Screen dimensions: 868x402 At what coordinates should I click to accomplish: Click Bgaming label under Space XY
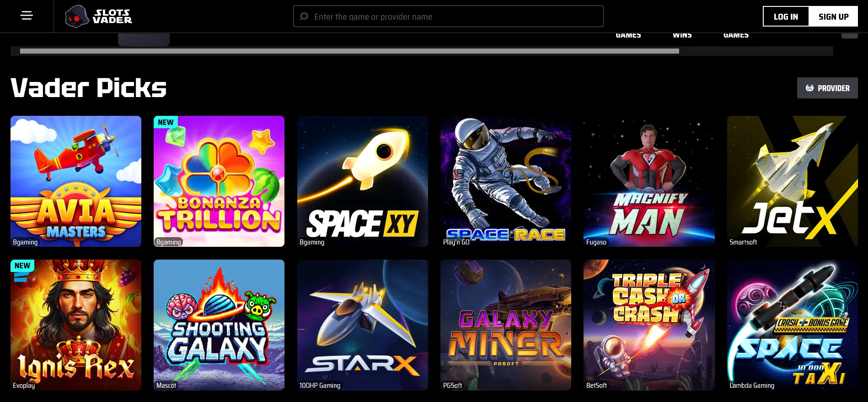(x=312, y=242)
